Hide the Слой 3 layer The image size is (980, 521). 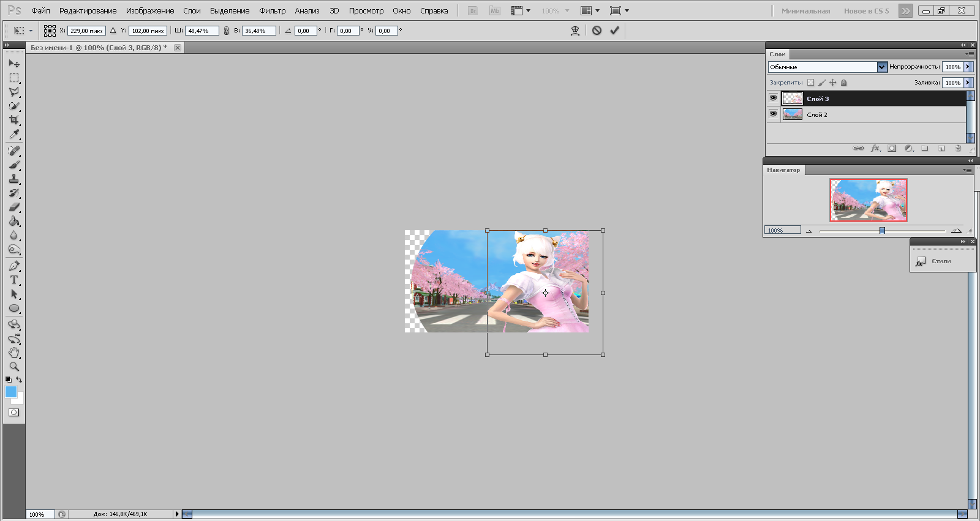click(x=773, y=98)
